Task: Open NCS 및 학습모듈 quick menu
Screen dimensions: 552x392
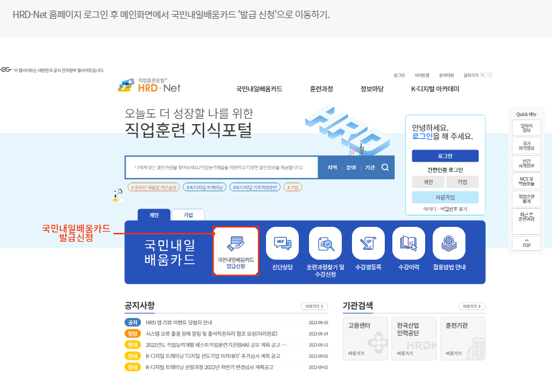Action: click(526, 181)
